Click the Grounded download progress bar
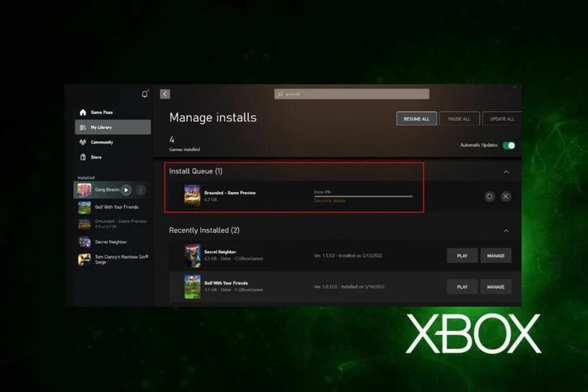The image size is (588, 392). [x=364, y=196]
